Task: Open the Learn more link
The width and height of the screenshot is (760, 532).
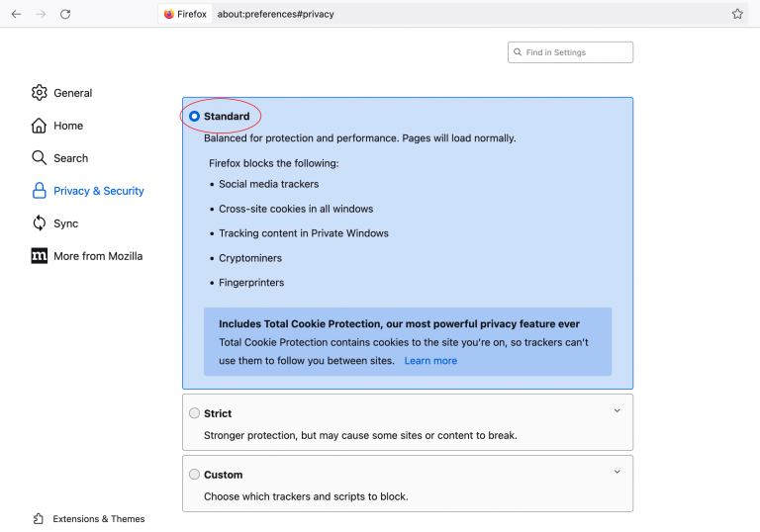Action: pos(430,361)
